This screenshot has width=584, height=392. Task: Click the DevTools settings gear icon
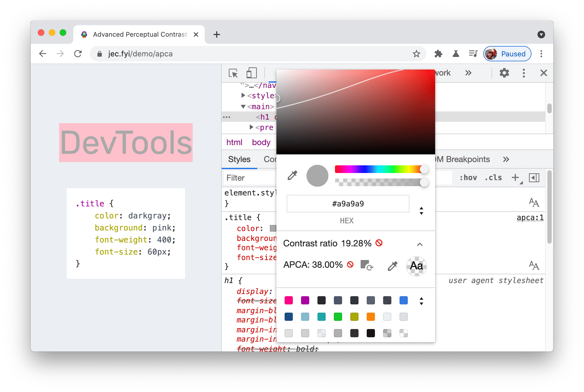504,73
